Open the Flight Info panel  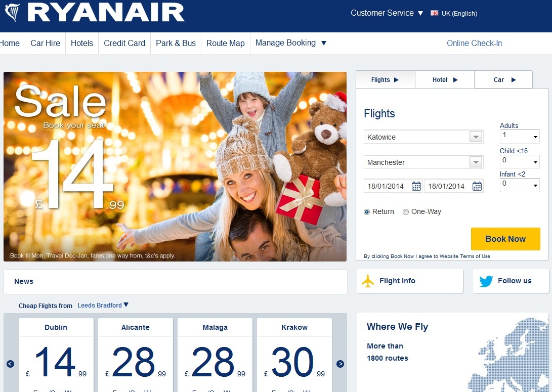pyautogui.click(x=410, y=281)
